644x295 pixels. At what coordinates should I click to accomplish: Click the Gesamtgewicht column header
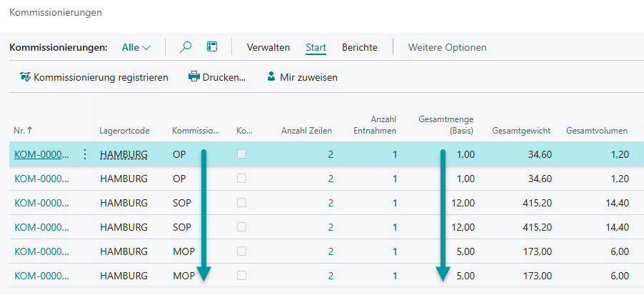522,131
